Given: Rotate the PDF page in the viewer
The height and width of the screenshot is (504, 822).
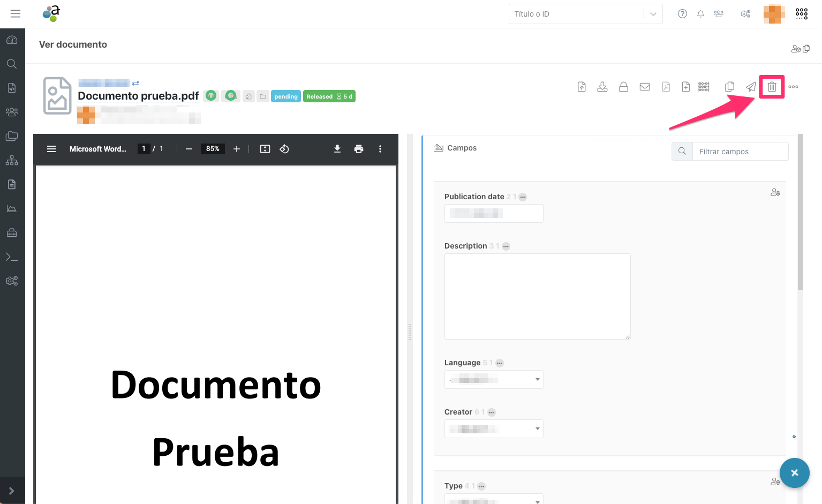Looking at the screenshot, I should (x=284, y=149).
